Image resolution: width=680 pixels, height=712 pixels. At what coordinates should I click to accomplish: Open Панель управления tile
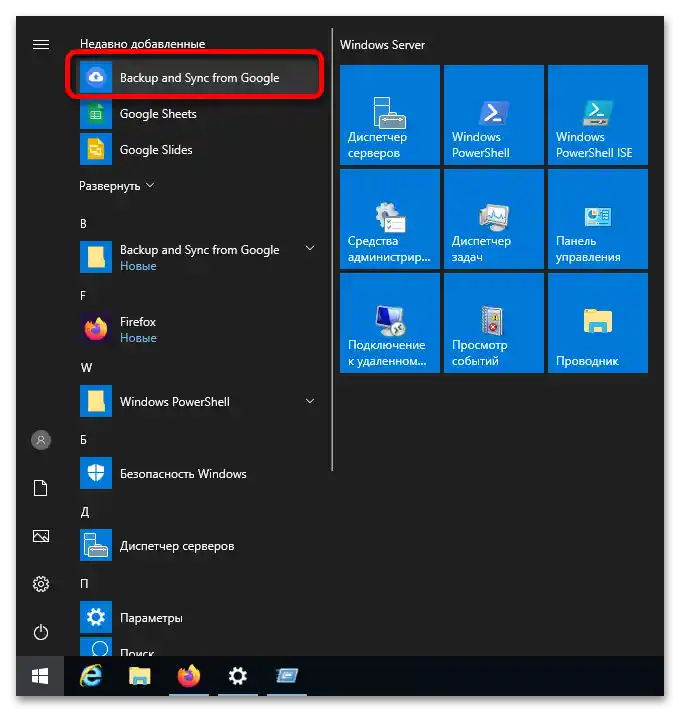(598, 219)
